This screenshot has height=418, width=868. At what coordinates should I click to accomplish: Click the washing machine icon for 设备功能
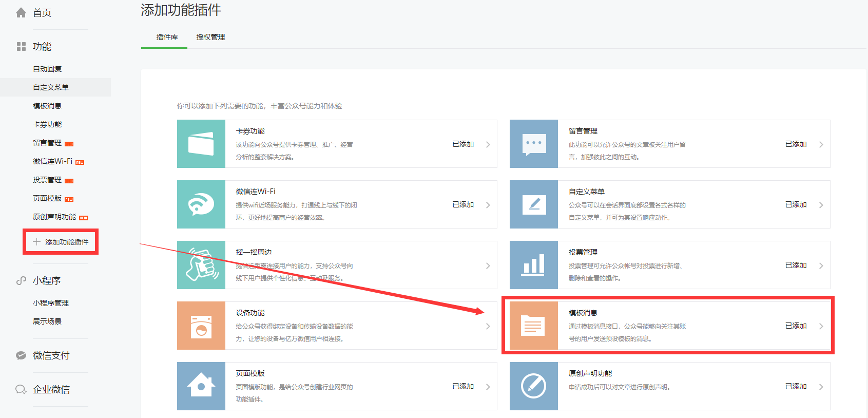click(x=201, y=326)
